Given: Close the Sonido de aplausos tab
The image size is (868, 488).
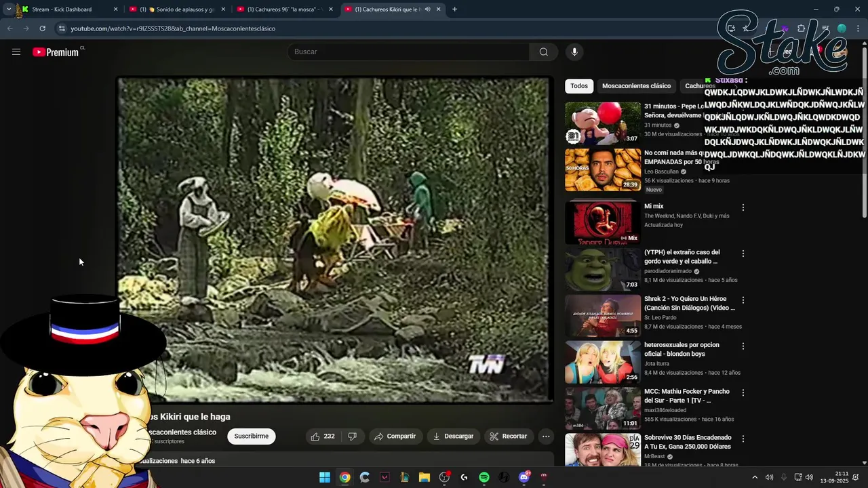Looking at the screenshot, I should pyautogui.click(x=223, y=9).
